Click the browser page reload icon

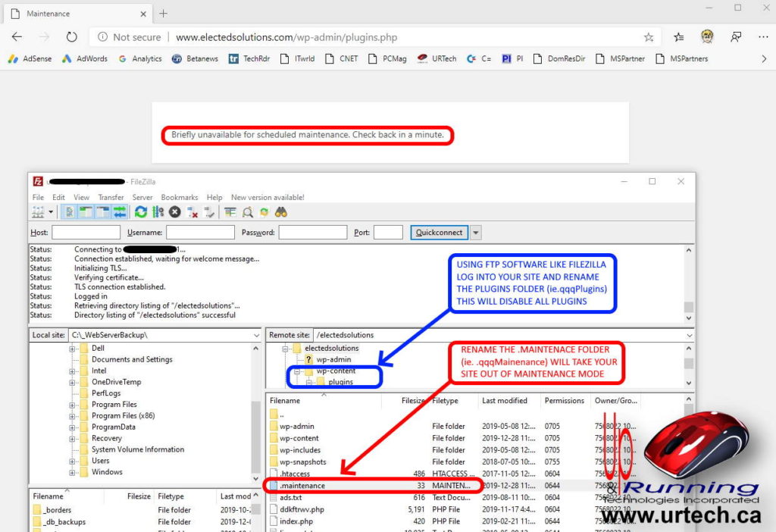click(71, 37)
